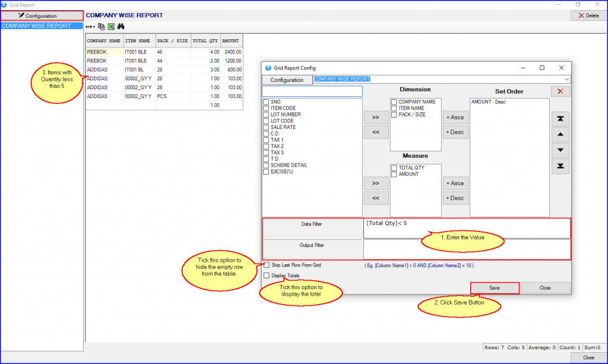Click +Asce next to the Measure list
608x364 pixels.
point(455,183)
